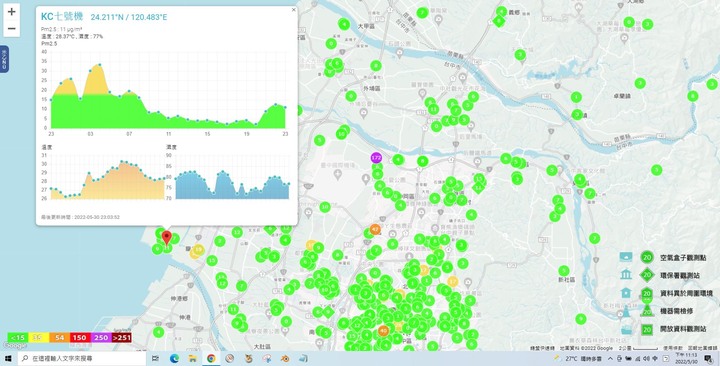
Task: Focus the Windows taskbar search box
Action: (x=82, y=359)
